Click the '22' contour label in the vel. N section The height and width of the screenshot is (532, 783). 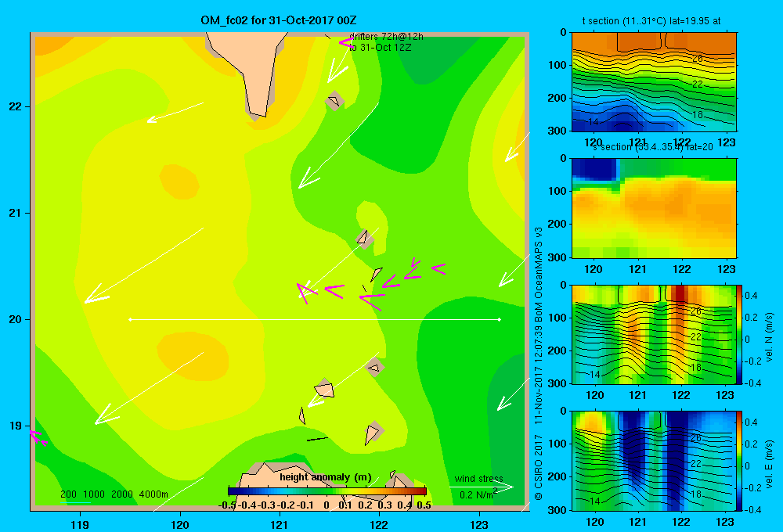pos(696,337)
